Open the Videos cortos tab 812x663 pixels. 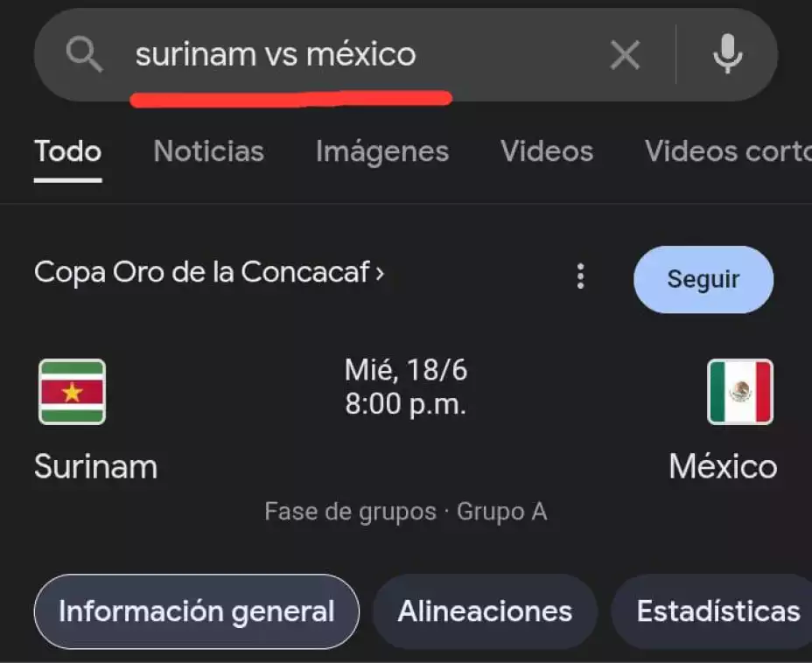727,151
